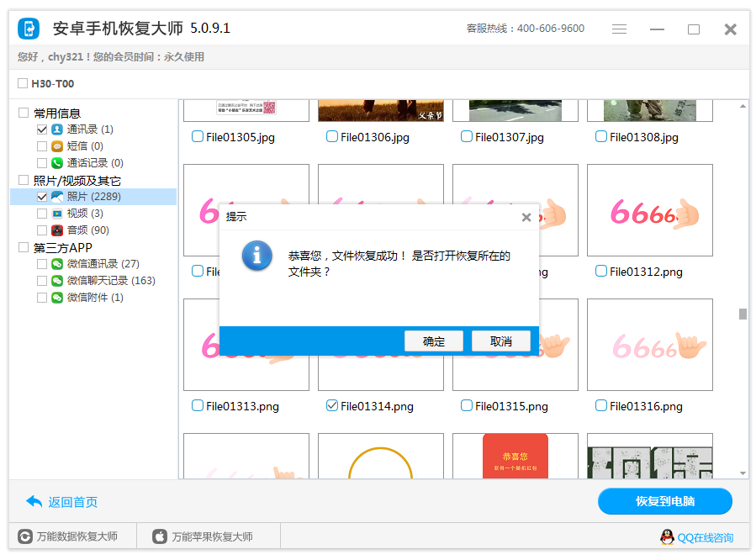Open the hamburger menu in title bar

click(x=619, y=29)
